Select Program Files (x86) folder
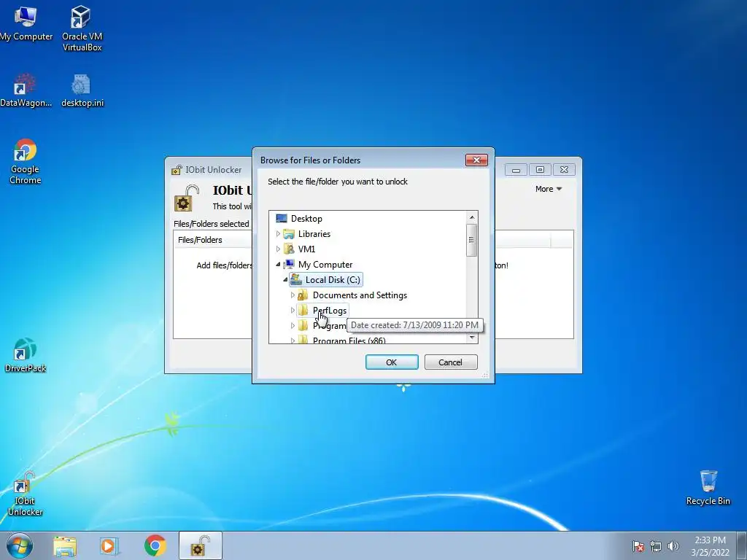 pyautogui.click(x=349, y=340)
